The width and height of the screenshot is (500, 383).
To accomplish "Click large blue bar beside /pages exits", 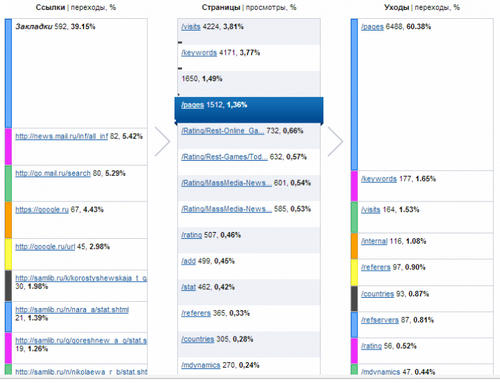I will tap(354, 95).
